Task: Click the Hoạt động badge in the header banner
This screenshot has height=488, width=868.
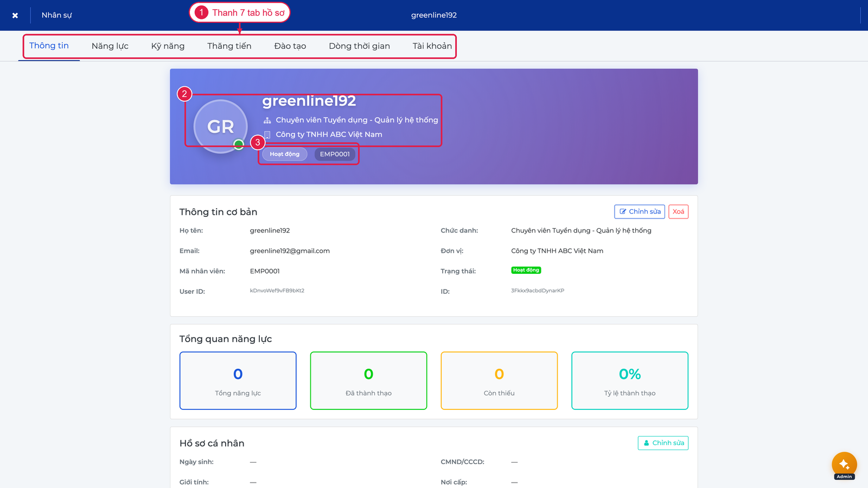Action: 285,154
